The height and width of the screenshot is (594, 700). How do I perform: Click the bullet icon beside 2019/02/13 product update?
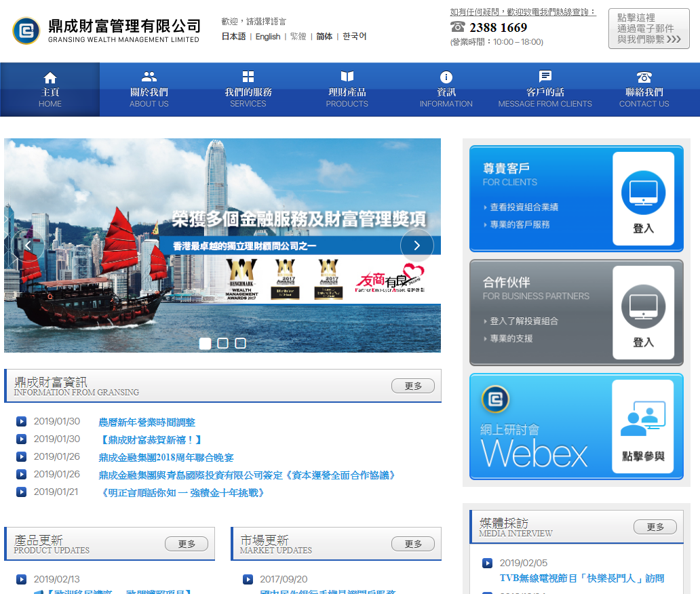coord(21,579)
